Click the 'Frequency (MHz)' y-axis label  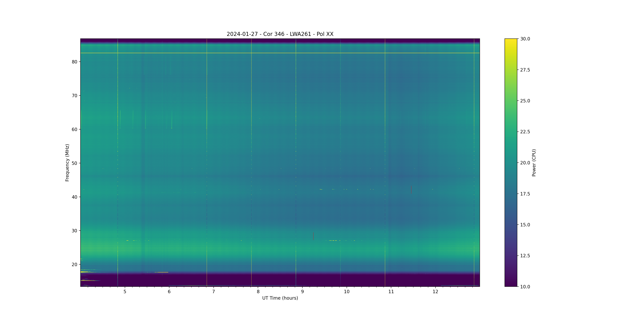pos(67,162)
